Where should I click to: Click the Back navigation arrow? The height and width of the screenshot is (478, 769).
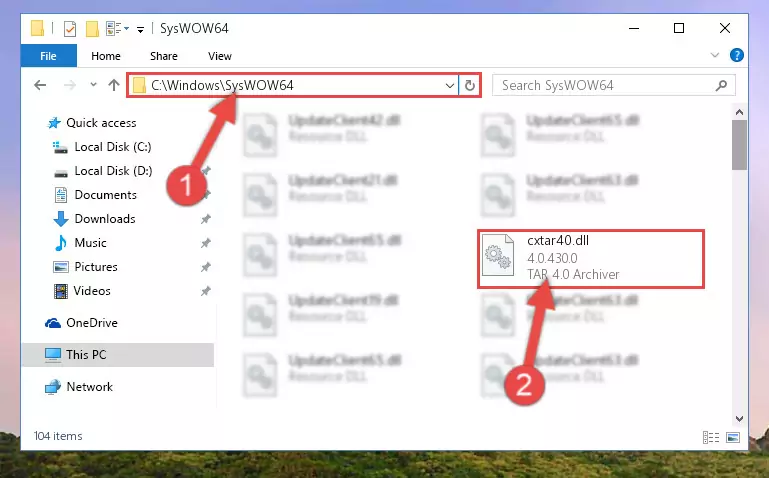tap(40, 85)
